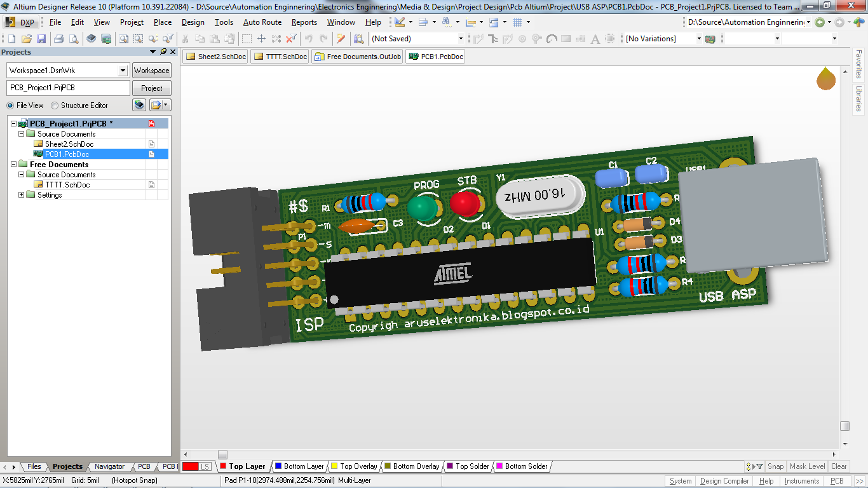Click the Design Compiler button in the status bar
The image size is (868, 488).
pyautogui.click(x=724, y=481)
